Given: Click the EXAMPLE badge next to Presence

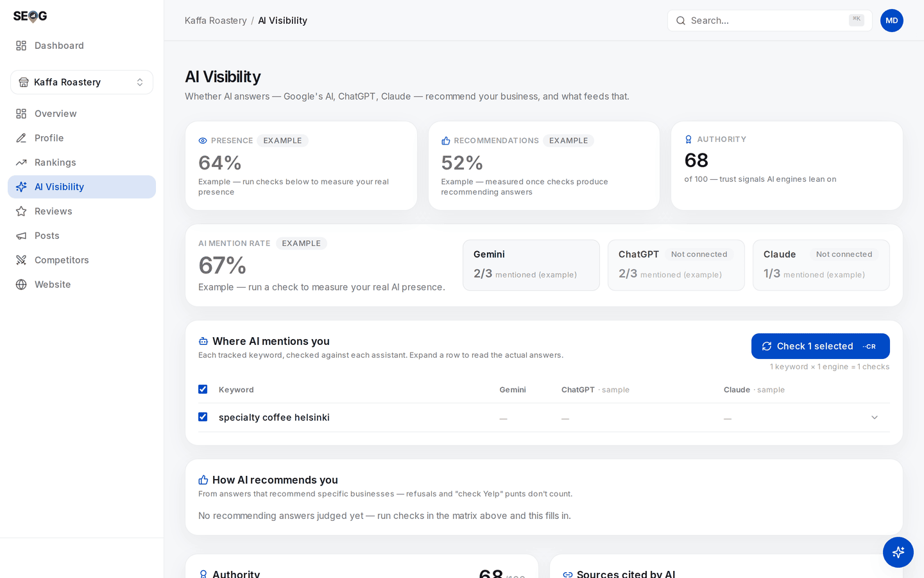Looking at the screenshot, I should pos(282,141).
